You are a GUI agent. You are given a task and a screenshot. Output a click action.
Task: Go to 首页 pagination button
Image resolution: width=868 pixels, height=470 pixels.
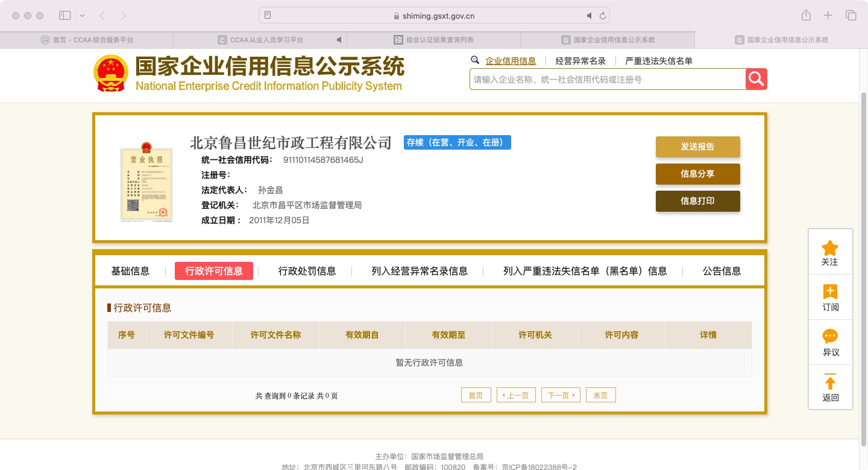tap(476, 395)
